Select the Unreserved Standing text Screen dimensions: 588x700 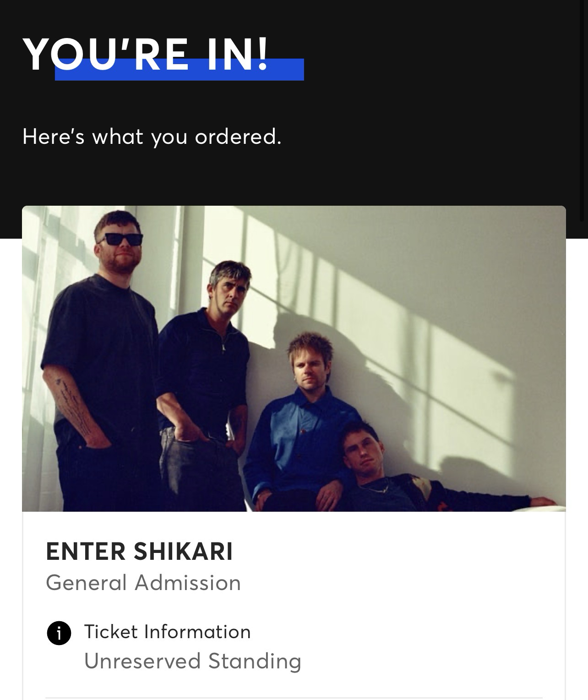coord(192,661)
